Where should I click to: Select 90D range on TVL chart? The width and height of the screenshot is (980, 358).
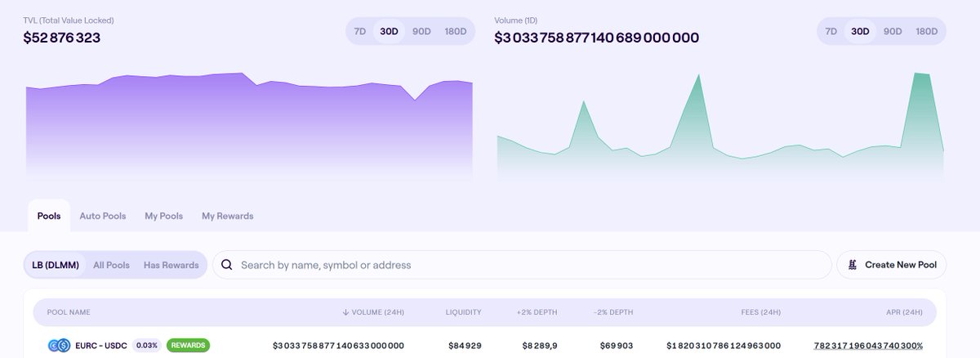click(421, 31)
